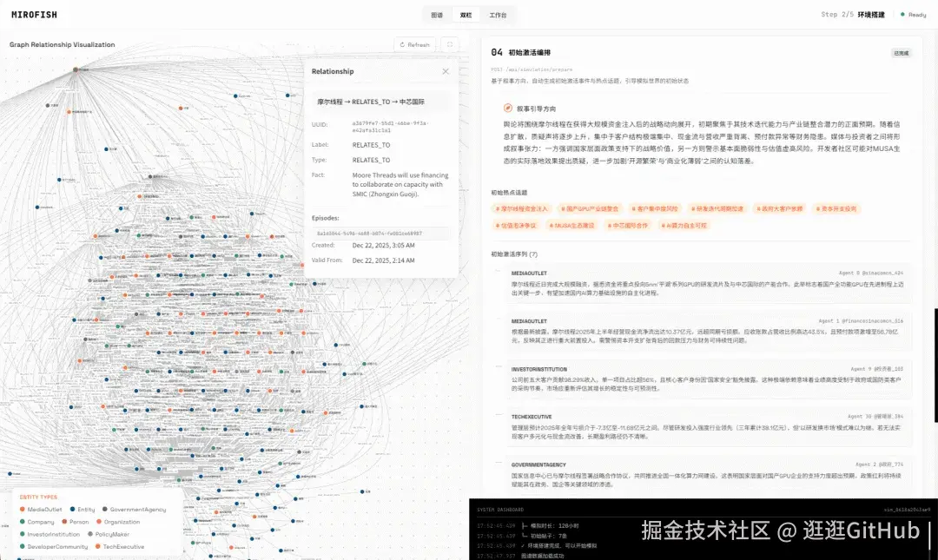The width and height of the screenshot is (938, 560).
Task: Toggle PolicyMaker visibility in entity legend
Action: pyautogui.click(x=90, y=535)
